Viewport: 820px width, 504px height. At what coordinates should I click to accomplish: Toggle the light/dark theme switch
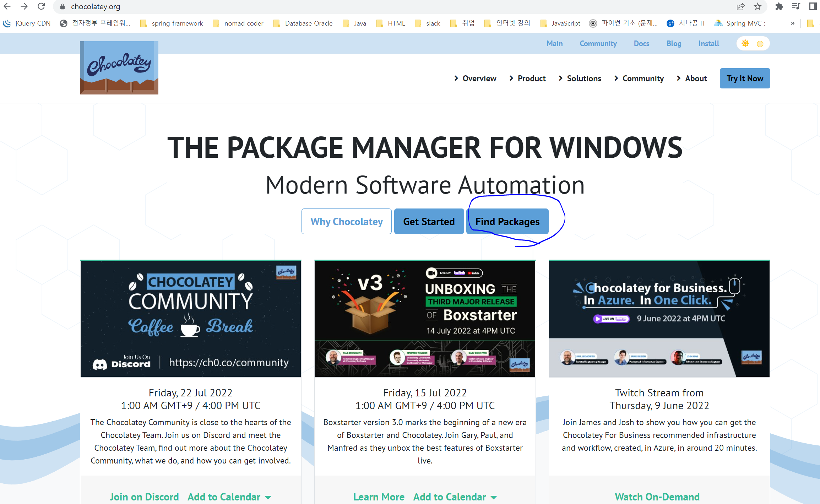753,44
